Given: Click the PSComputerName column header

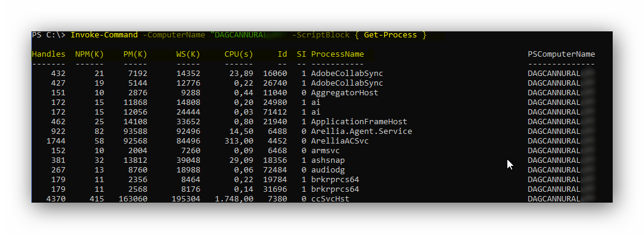Looking at the screenshot, I should [562, 54].
